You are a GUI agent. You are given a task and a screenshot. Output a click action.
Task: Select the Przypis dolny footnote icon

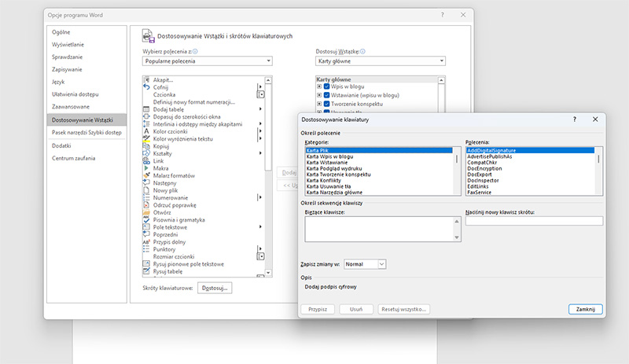pyautogui.click(x=146, y=241)
